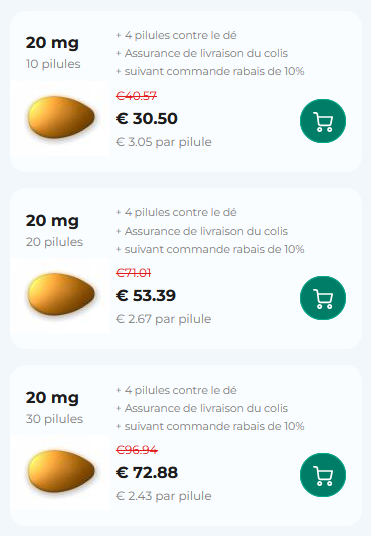
Task: Click the '20 pilules' quantity label
Action: (54, 242)
